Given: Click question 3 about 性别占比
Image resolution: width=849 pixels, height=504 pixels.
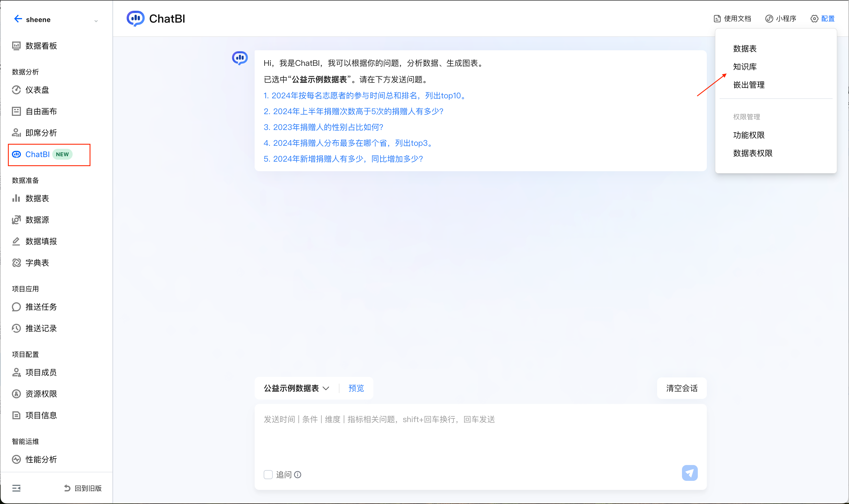Looking at the screenshot, I should point(323,127).
